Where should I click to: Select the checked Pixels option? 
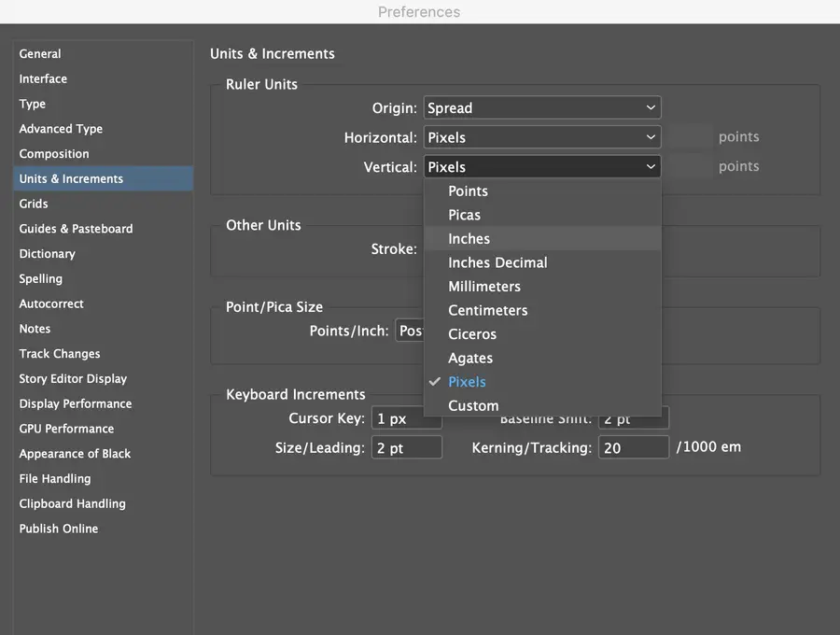(x=467, y=382)
